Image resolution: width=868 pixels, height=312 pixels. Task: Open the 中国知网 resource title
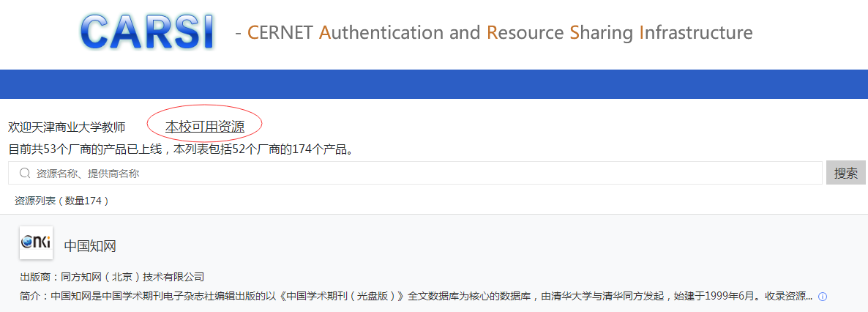click(x=90, y=246)
